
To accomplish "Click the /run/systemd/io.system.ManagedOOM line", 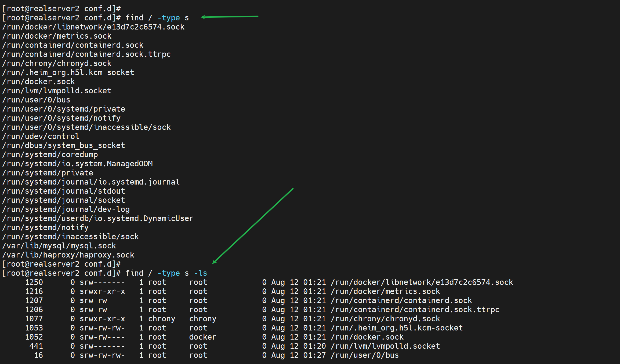I will (77, 164).
